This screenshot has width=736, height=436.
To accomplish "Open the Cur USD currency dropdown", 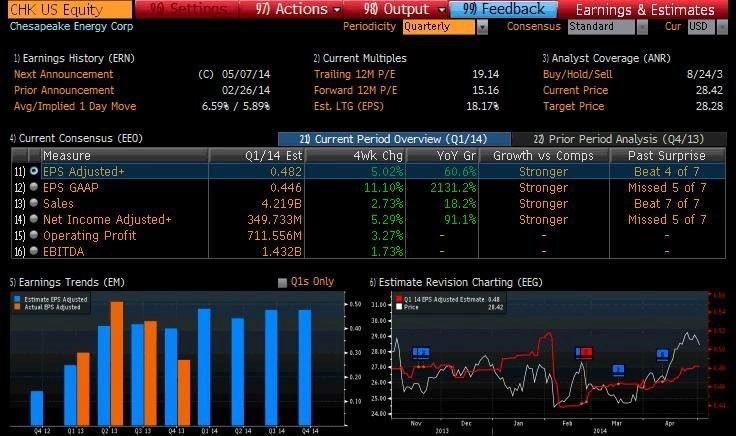I will click(707, 27).
